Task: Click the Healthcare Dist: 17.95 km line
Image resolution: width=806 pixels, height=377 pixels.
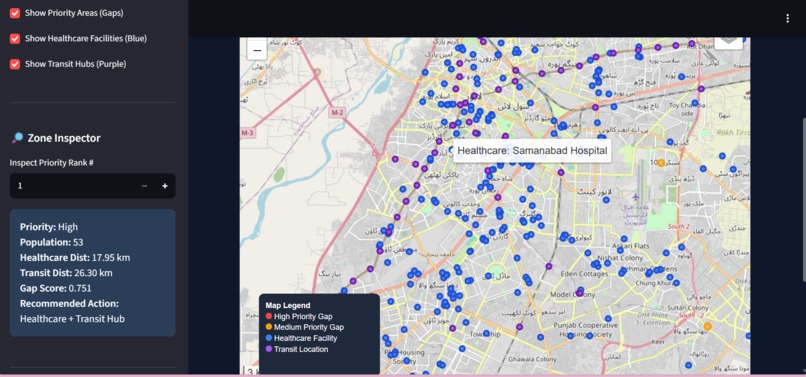Action: point(75,258)
